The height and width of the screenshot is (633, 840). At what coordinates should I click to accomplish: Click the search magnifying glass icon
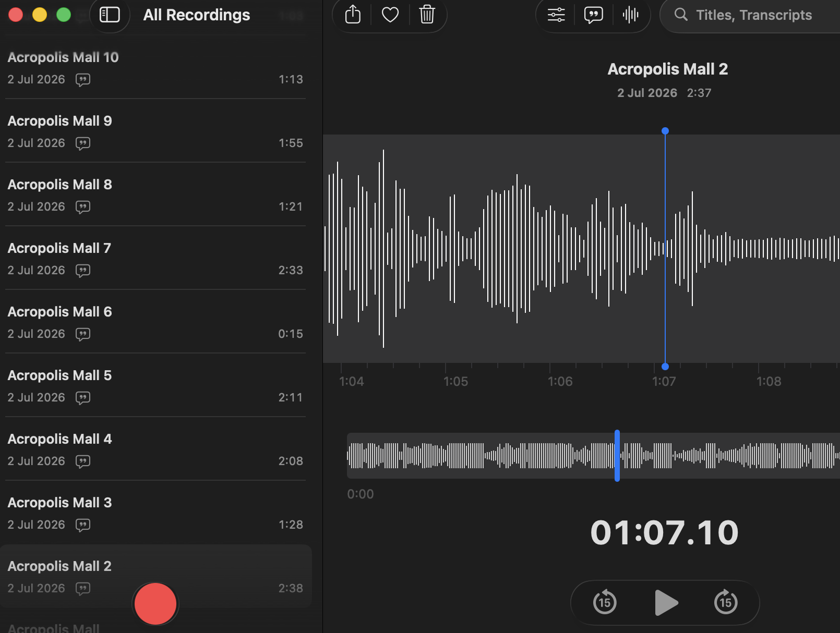680,15
